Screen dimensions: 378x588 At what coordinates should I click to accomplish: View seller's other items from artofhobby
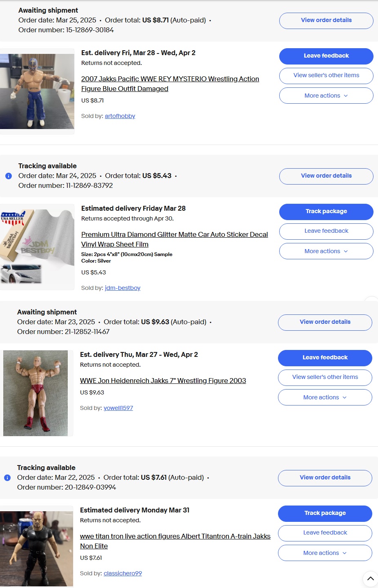pos(326,76)
